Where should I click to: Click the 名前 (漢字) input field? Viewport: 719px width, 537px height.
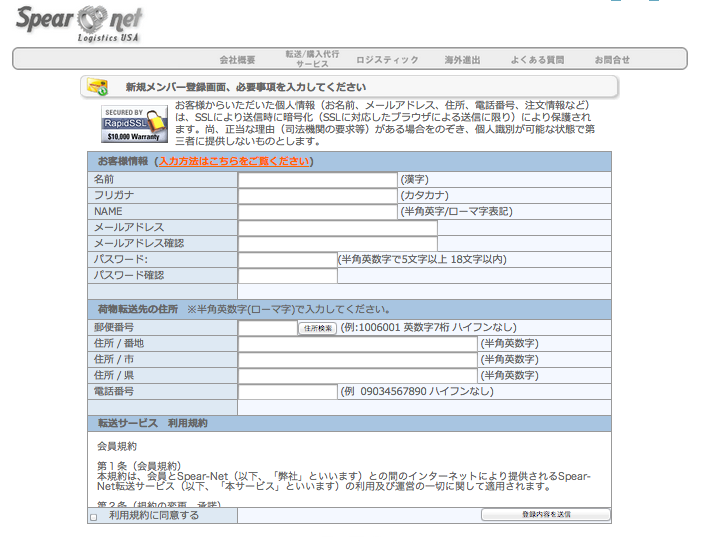[x=317, y=180]
